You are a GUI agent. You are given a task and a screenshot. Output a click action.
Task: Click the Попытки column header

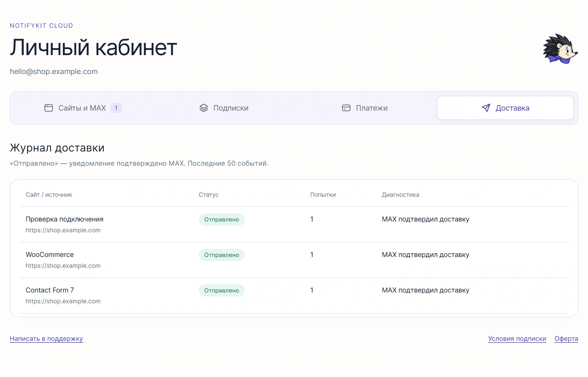pyautogui.click(x=323, y=195)
